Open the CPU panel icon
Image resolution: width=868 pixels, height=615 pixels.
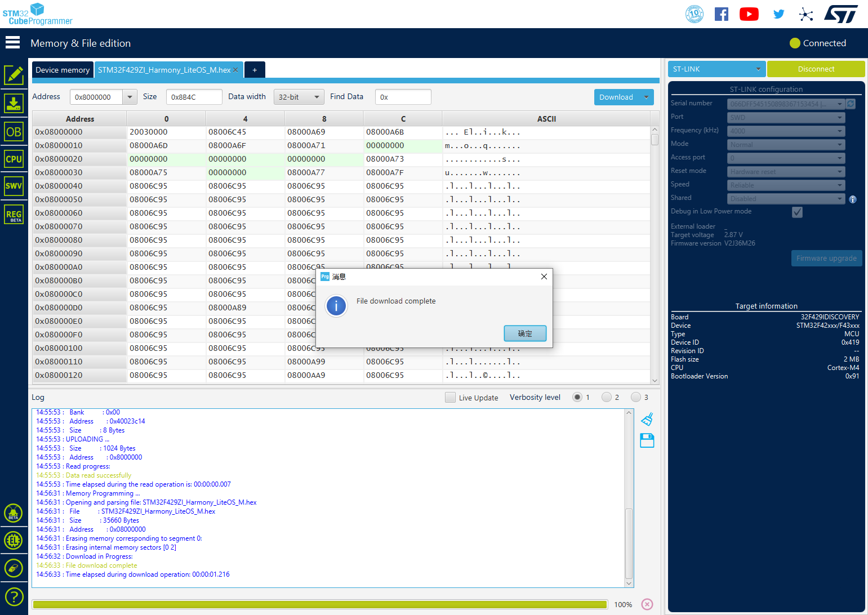click(14, 159)
